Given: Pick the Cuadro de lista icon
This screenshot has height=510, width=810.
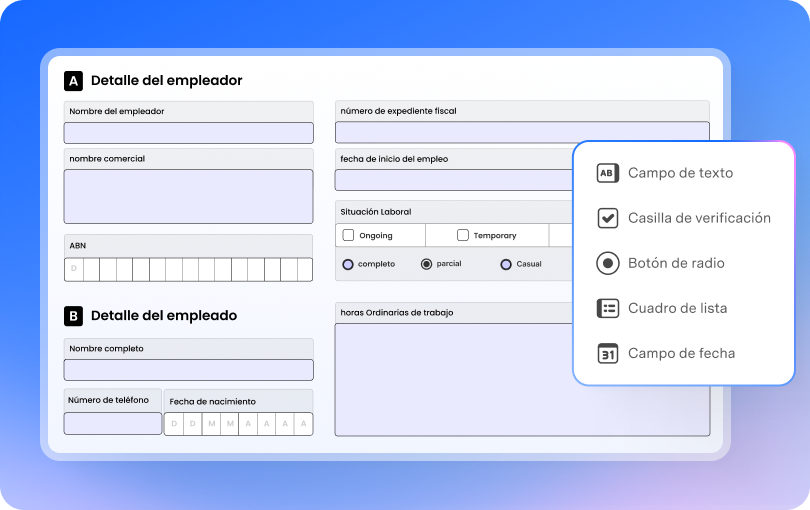Looking at the screenshot, I should 608,308.
